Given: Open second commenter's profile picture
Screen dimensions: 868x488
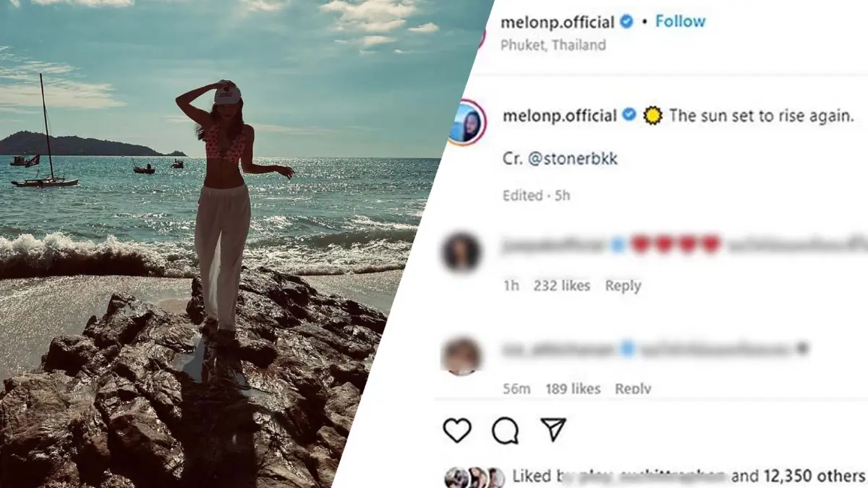Looking at the screenshot, I should [461, 356].
